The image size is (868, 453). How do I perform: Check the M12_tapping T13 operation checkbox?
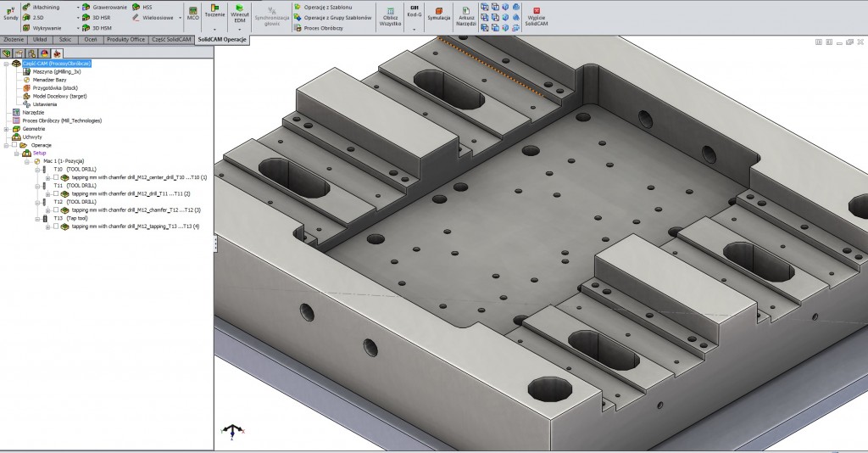coord(56,226)
